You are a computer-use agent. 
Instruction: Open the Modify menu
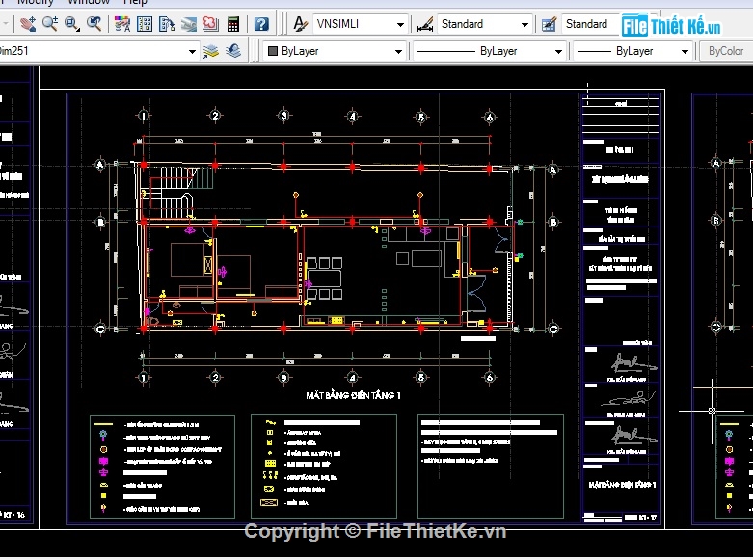36,2
